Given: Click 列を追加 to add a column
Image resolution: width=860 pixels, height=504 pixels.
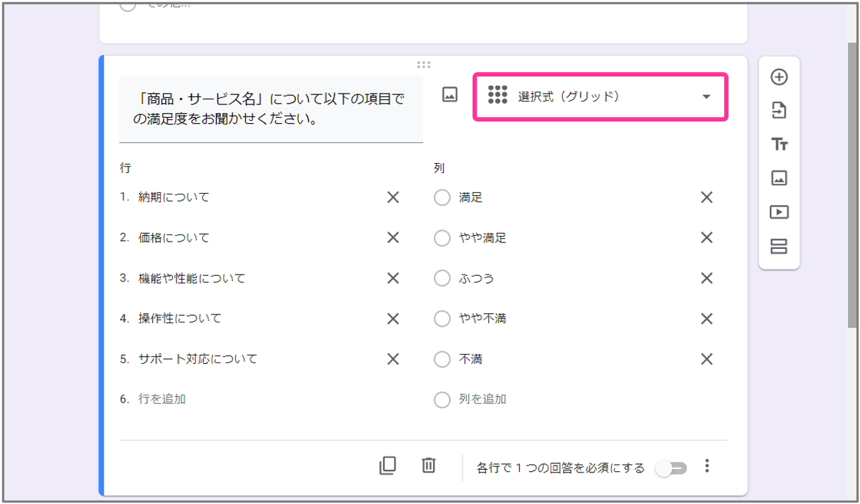Looking at the screenshot, I should click(483, 399).
